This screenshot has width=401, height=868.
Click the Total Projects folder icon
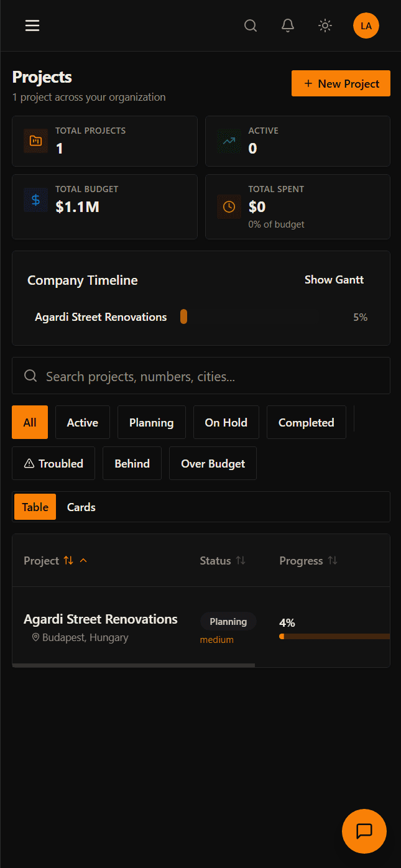click(35, 141)
